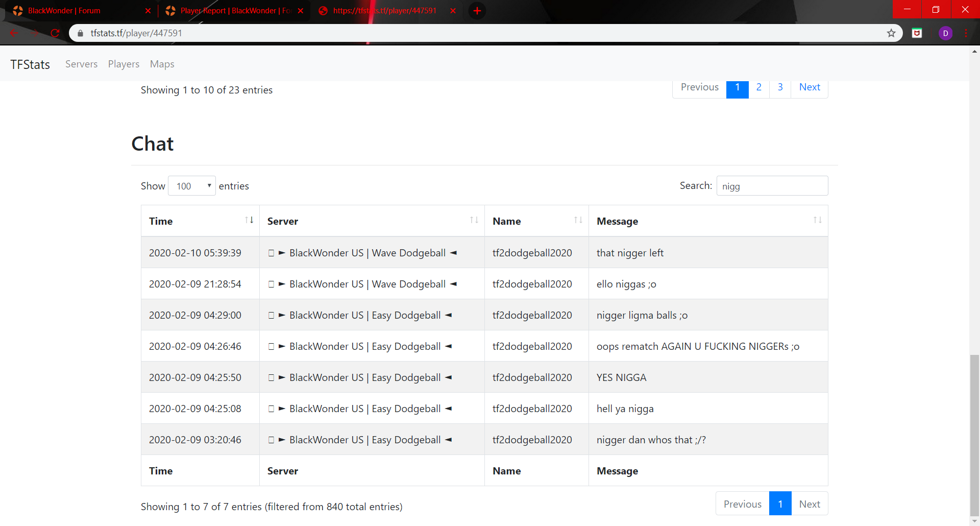Screen dimensions: 980x526
Task: Open the Wave Dodgeball server link at 21:28:54
Action: coord(362,284)
